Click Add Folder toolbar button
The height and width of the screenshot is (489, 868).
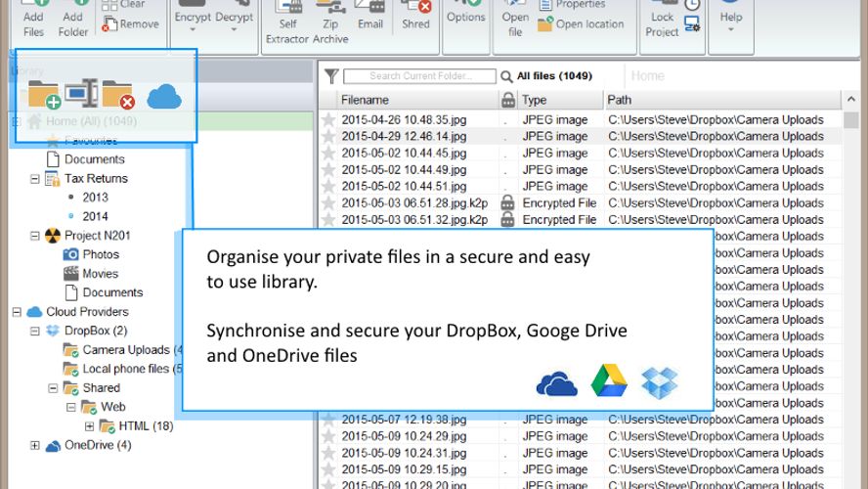[73, 19]
